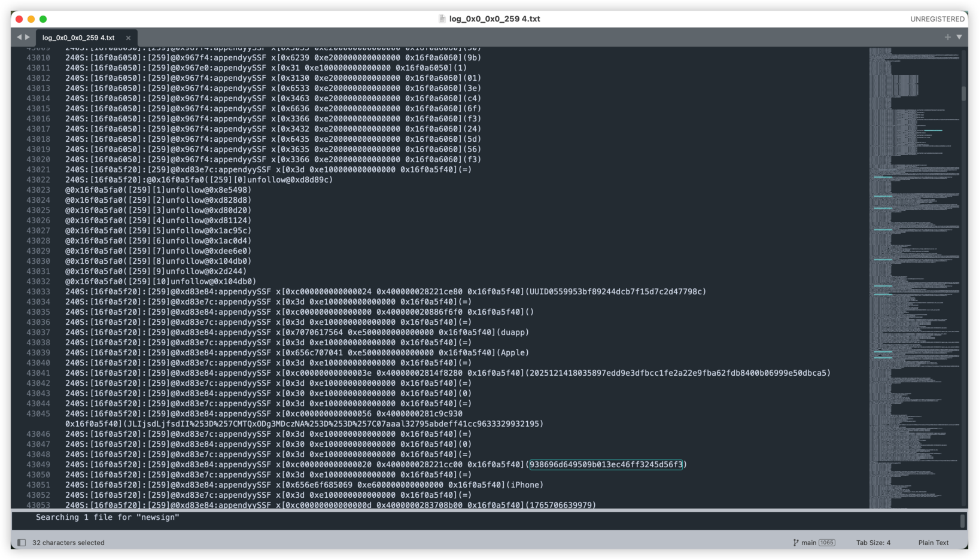Image resolution: width=979 pixels, height=560 pixels.
Task: Click the 1065 git changes badge
Action: click(826, 543)
